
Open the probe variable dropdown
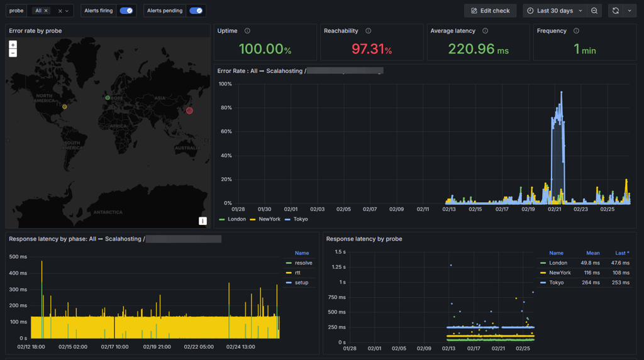tap(67, 11)
